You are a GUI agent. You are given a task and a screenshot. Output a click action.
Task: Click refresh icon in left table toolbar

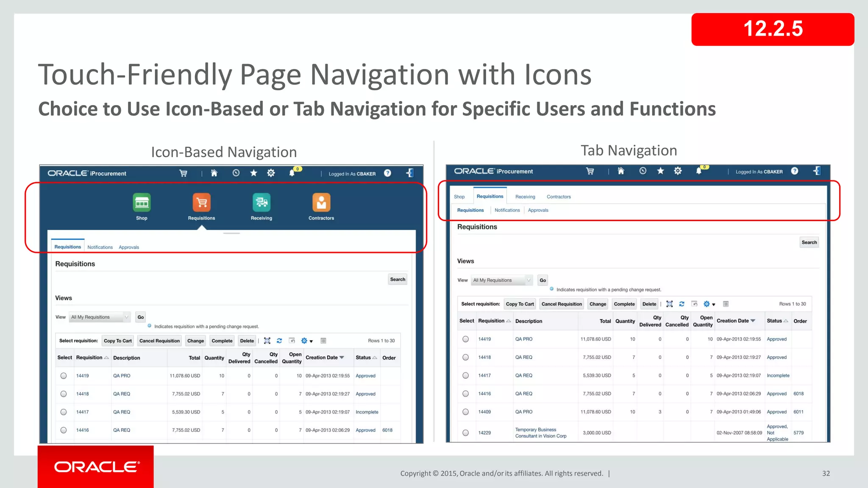[279, 341]
